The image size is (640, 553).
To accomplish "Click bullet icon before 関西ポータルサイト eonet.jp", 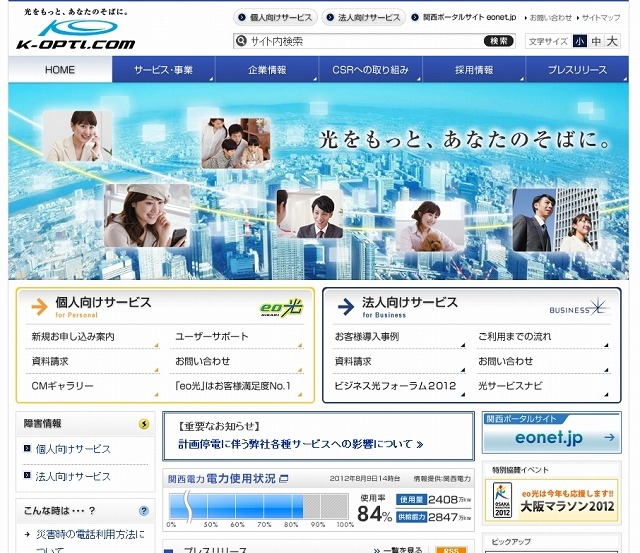I will click(x=415, y=17).
